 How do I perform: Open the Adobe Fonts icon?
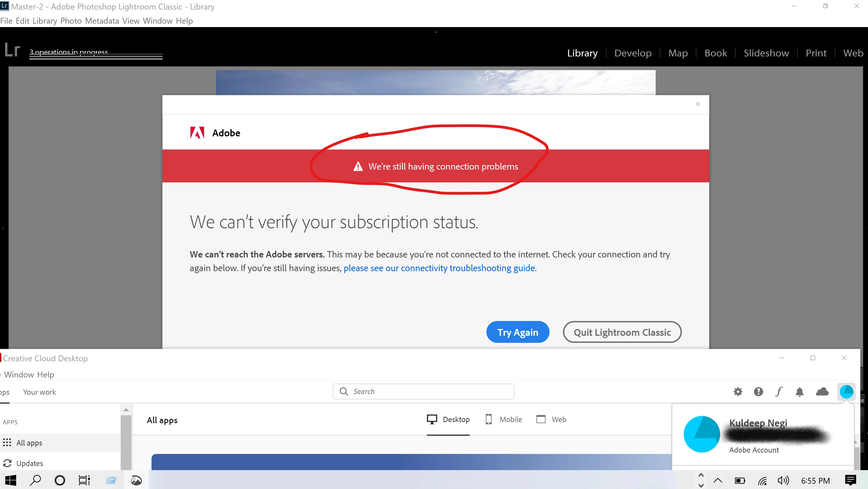[779, 392]
